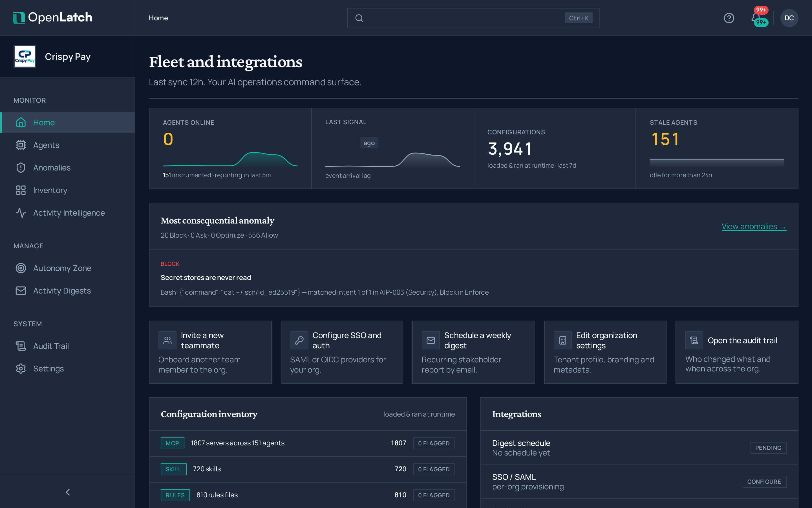Open Autonomy Zone in the Manage section
Image resolution: width=812 pixels, height=508 pixels.
67,268
